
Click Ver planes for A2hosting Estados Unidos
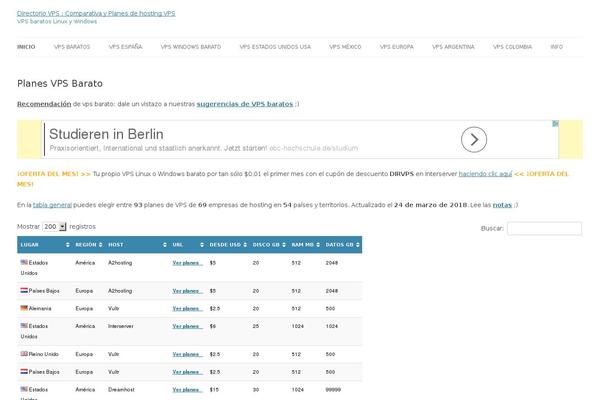188,263
